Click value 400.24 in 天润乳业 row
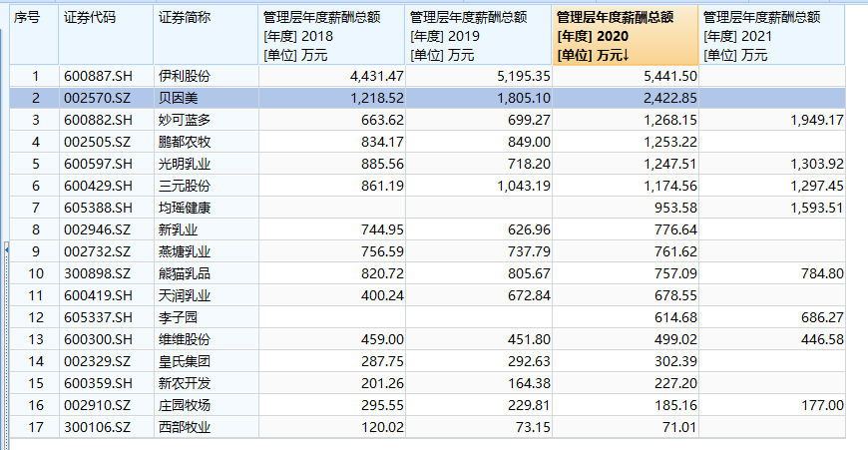 pos(382,295)
